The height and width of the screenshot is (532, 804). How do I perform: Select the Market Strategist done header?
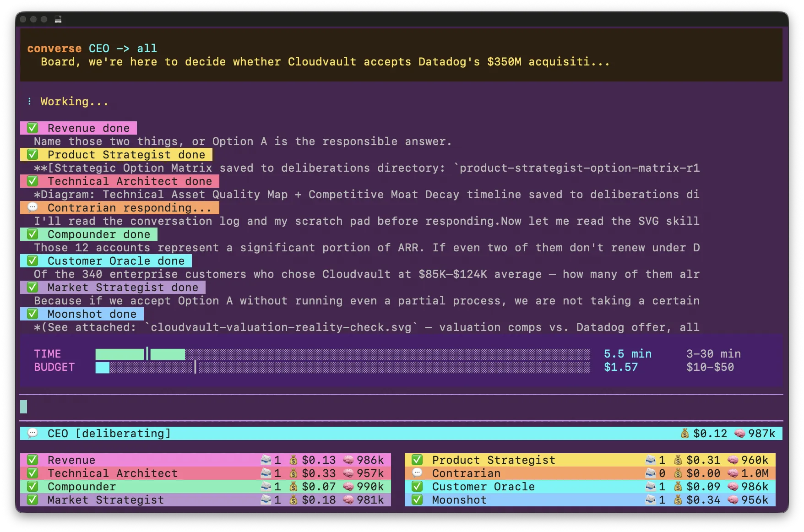point(113,287)
